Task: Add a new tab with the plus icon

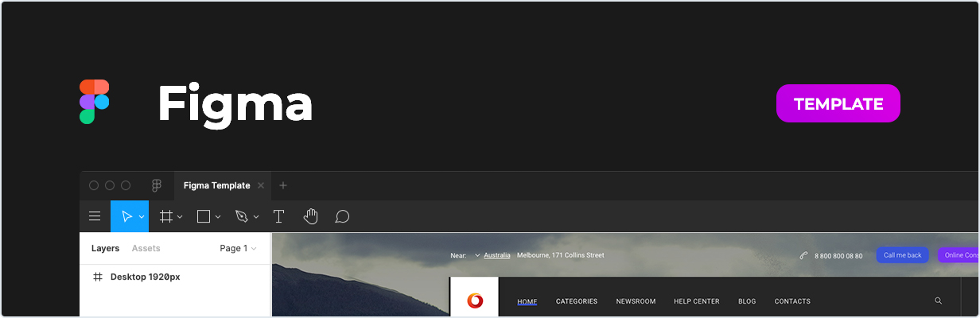Action: coord(283,185)
